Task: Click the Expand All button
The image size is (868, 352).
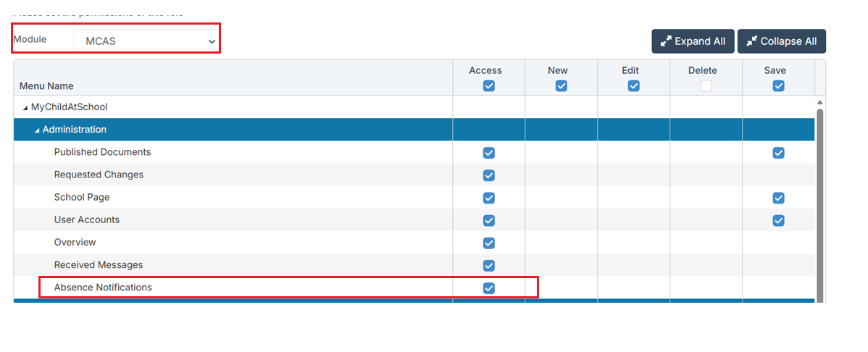Action: point(693,41)
